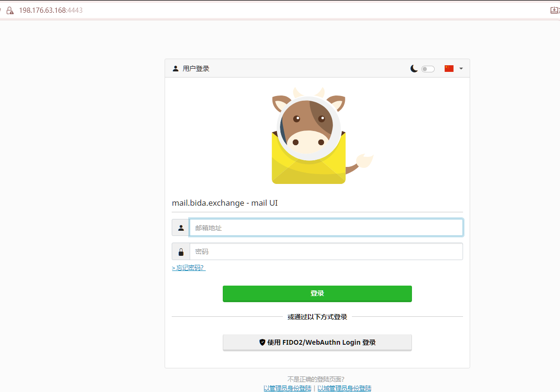Click the insecure connection padlock in address bar
This screenshot has height=392, width=560.
(x=9, y=10)
